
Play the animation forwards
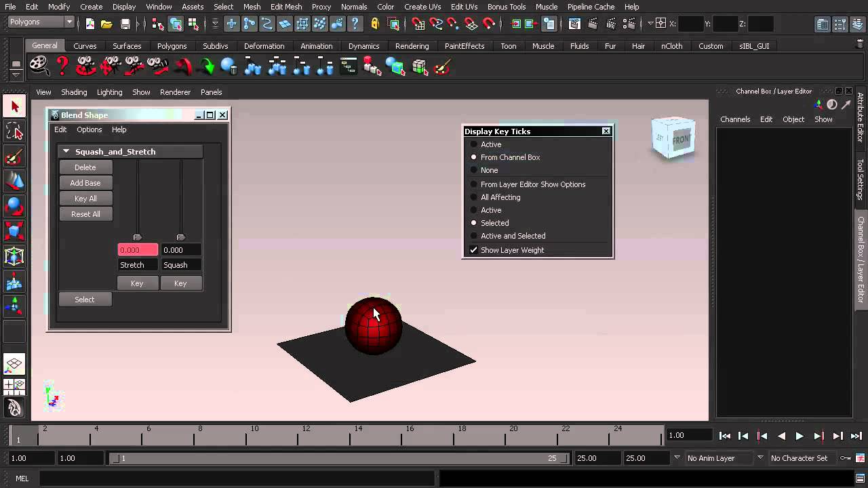tap(800, 436)
